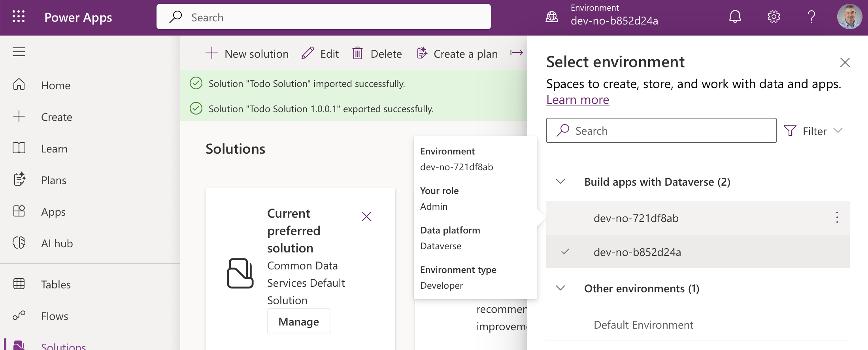
Task: Click Edit in the command bar
Action: [x=320, y=53]
